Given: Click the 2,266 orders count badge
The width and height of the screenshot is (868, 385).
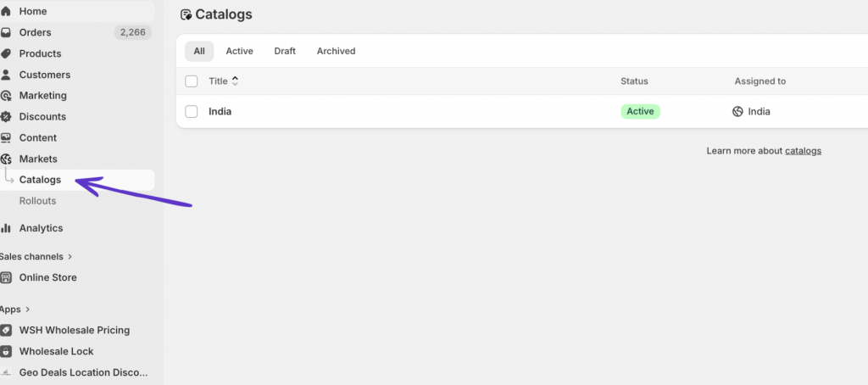Looking at the screenshot, I should [x=133, y=33].
